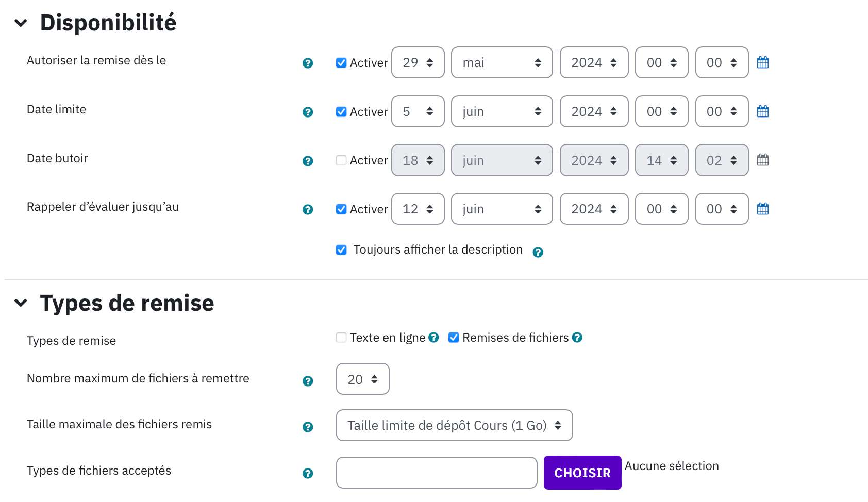Click the CHOISIR button
Image resolution: width=868 pixels, height=502 pixels.
pos(582,472)
